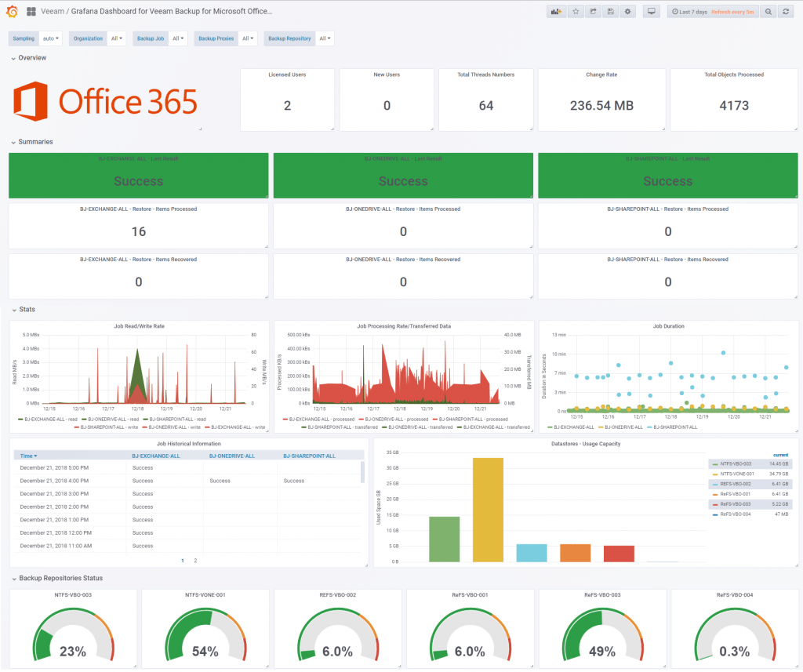Open the Last 7 days time picker

pos(713,12)
